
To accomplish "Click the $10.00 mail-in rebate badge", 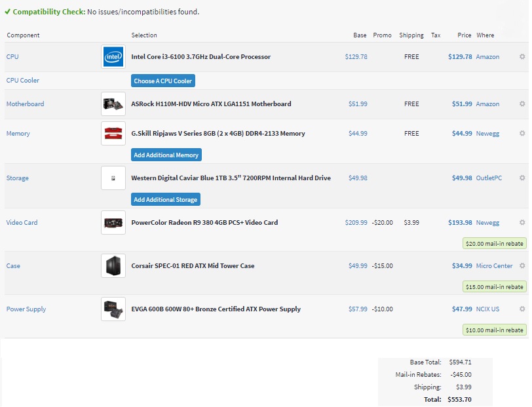I will [x=495, y=330].
